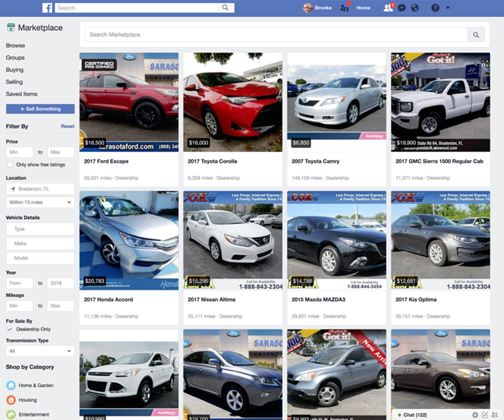This screenshot has width=504, height=420.
Task: Click the Bradenton, FL location field
Action: (x=40, y=189)
